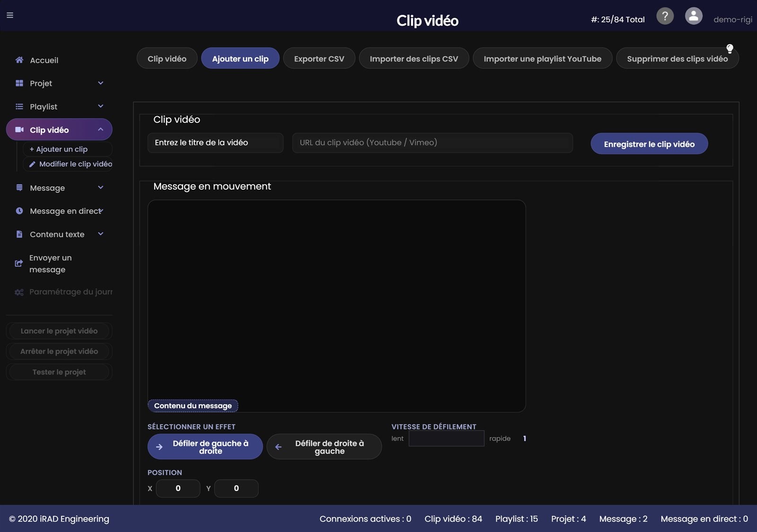Screen dimensions: 757x532
Task: Click the Paramétrage gears icon
Action: [x=19, y=292]
